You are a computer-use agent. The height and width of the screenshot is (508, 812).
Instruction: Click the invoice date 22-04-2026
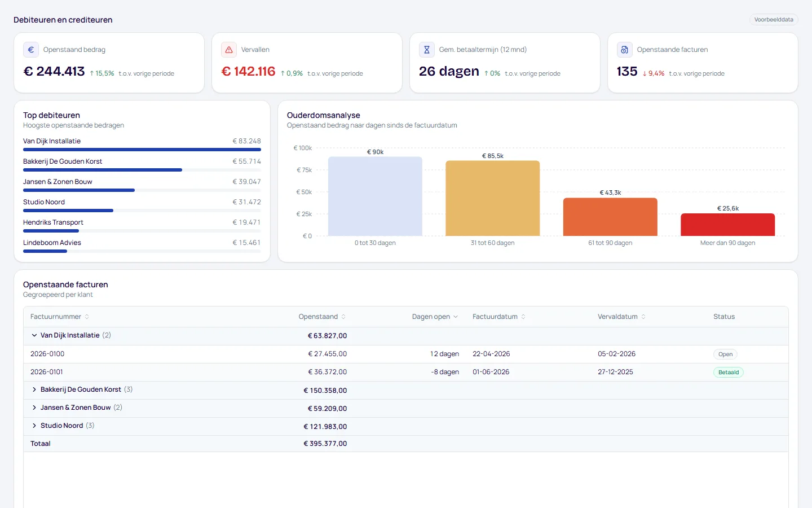[x=491, y=354]
